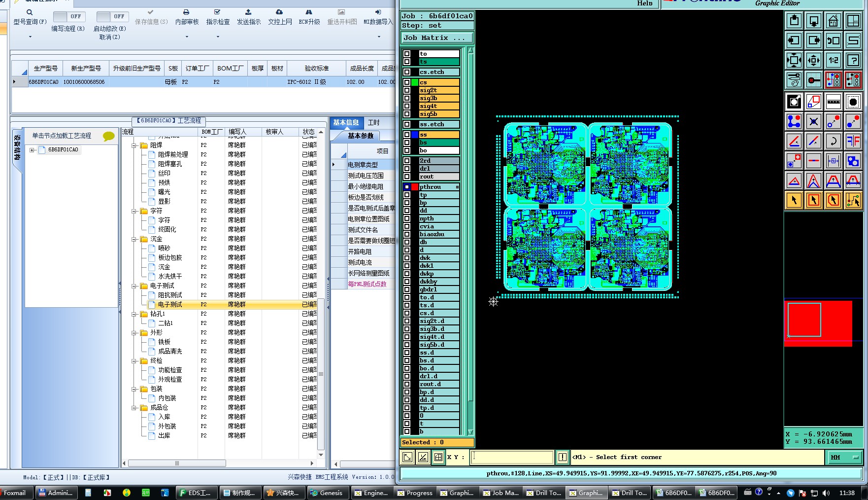Select the ruler measure tool
The height and width of the screenshot is (500, 868).
coord(833,102)
